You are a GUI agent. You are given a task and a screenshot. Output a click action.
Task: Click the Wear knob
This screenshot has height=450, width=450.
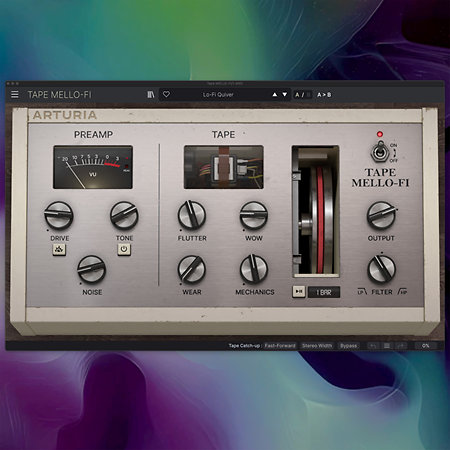tap(192, 269)
